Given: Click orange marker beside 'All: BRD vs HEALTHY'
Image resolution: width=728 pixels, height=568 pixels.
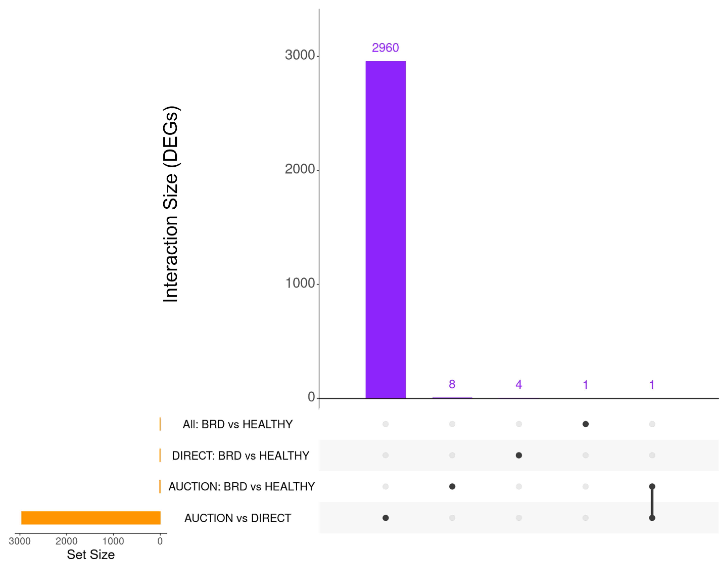Looking at the screenshot, I should pos(160,424).
